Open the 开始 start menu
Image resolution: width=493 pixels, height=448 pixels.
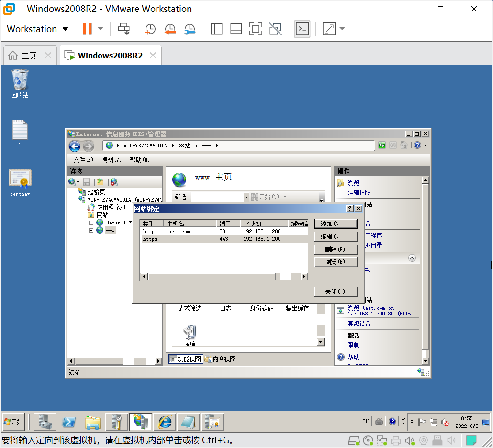tap(14, 422)
